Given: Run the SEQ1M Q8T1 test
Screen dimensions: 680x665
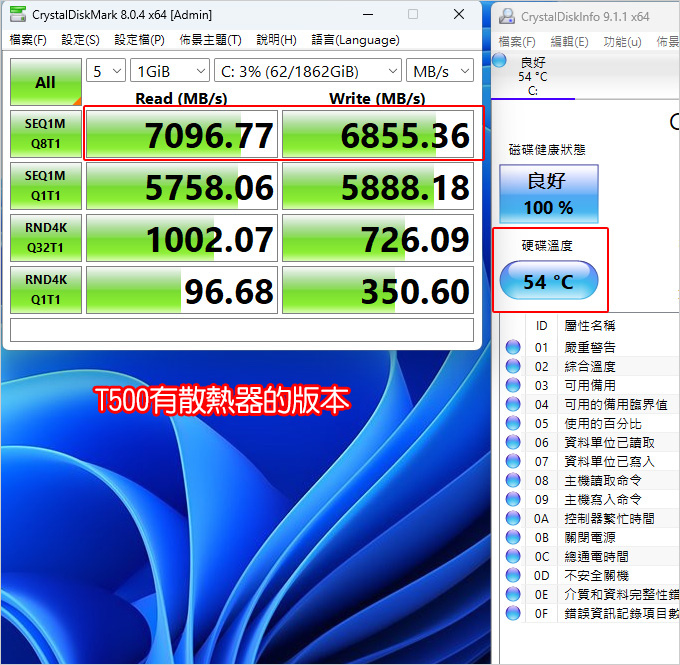Looking at the screenshot, I should click(46, 134).
